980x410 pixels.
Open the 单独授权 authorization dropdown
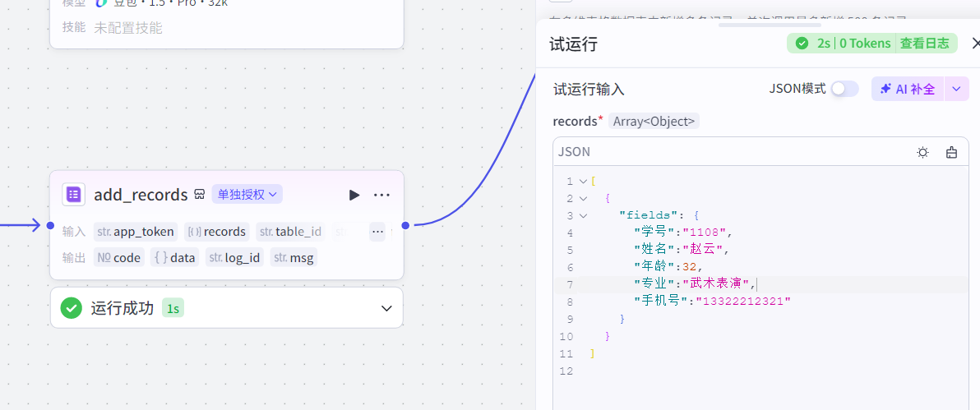[247, 195]
